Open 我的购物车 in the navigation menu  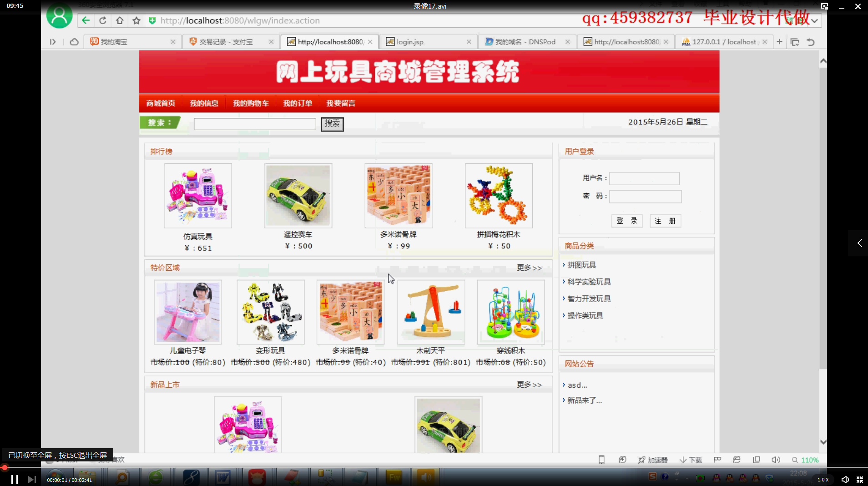tap(251, 103)
